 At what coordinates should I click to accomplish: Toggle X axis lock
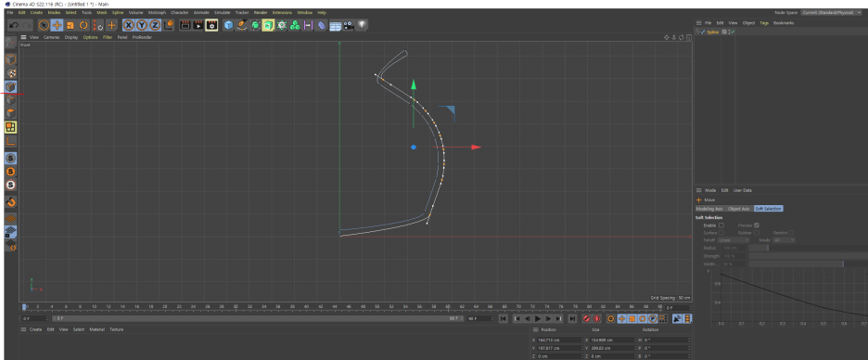128,25
